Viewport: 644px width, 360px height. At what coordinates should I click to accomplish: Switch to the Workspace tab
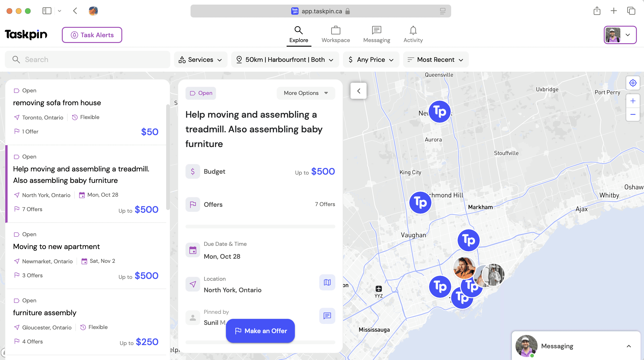tap(336, 34)
